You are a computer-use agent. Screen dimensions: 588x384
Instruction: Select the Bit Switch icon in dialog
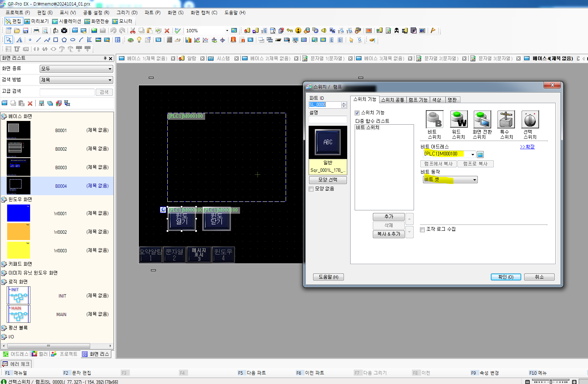[x=434, y=119]
